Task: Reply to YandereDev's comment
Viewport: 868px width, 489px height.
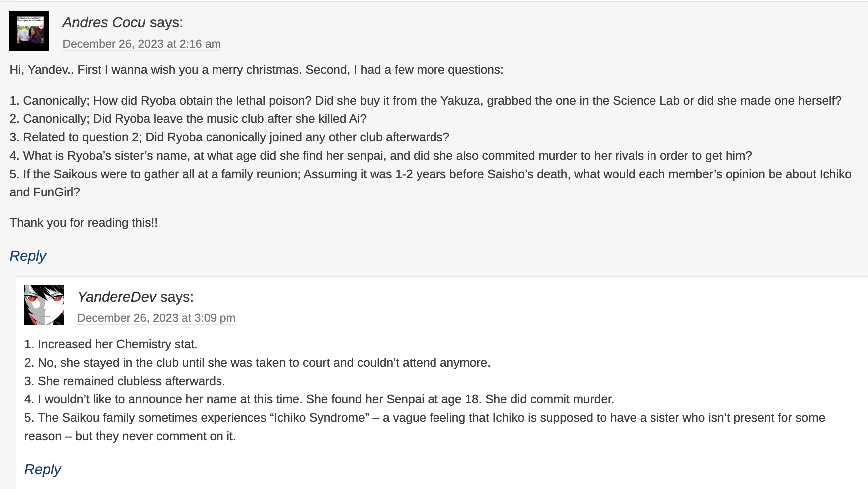Action: [x=43, y=470]
